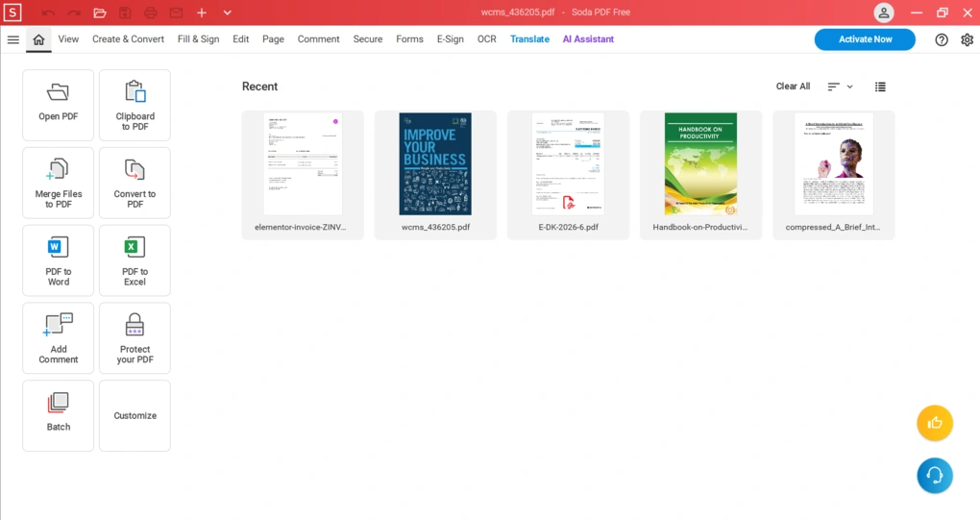Open the Edit tab
The width and height of the screenshot is (980, 520).
tap(240, 38)
